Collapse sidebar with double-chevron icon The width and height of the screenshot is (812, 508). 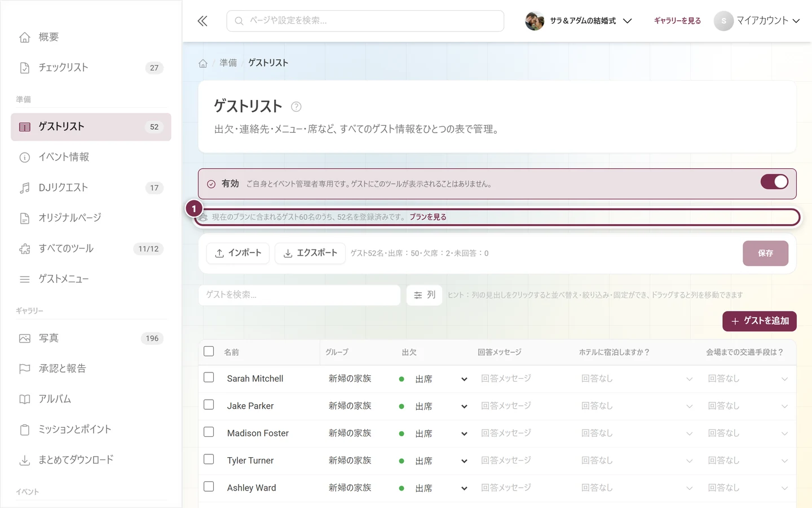(202, 21)
